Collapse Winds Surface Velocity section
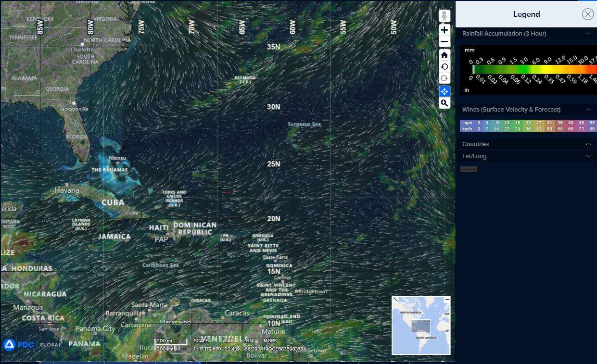This screenshot has width=597, height=364. (588, 110)
